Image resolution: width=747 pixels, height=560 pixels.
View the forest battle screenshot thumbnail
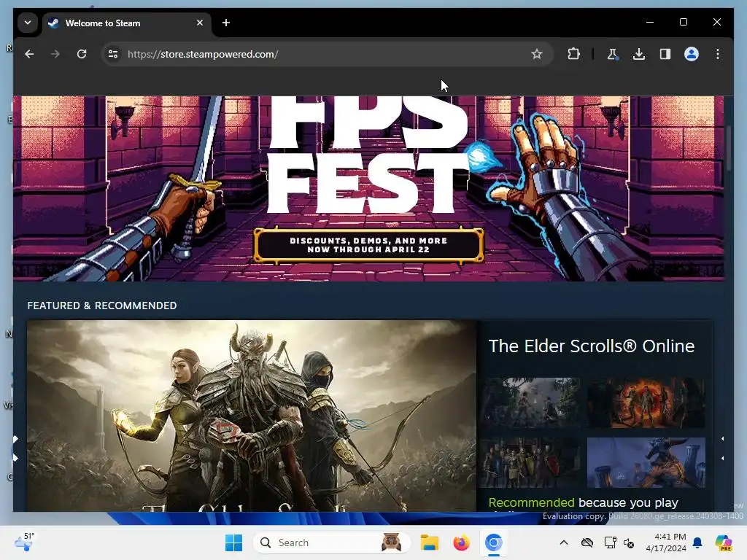530,402
